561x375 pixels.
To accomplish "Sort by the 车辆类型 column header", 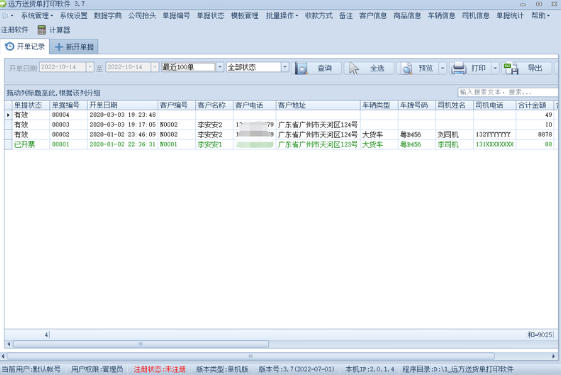I will tap(379, 105).
